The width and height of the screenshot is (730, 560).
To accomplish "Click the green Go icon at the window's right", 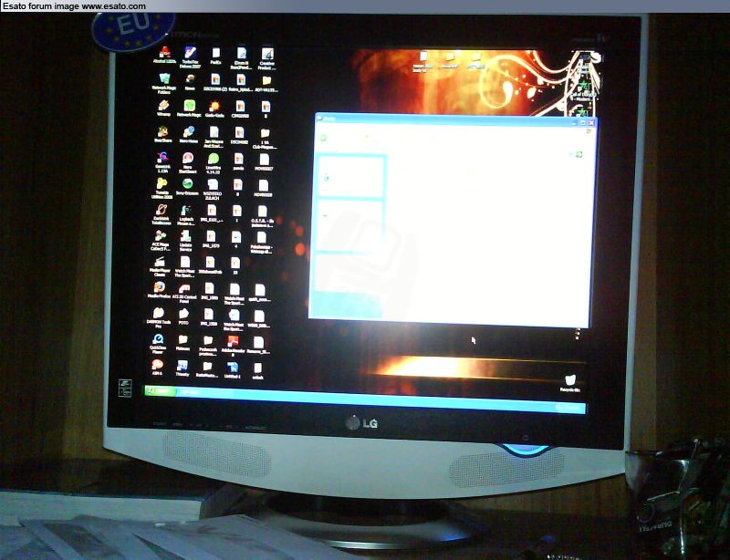I will click(578, 154).
